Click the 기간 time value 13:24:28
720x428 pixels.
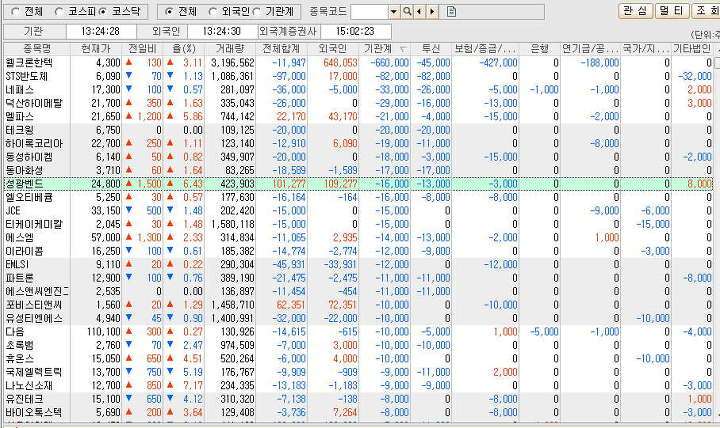(x=101, y=31)
